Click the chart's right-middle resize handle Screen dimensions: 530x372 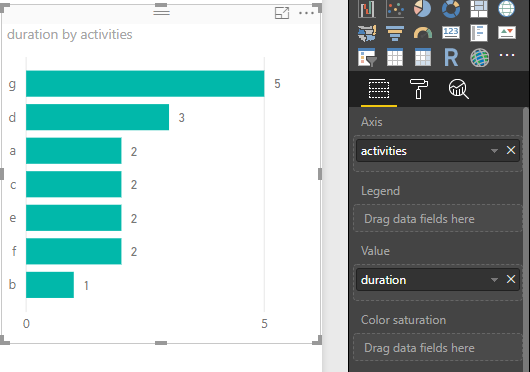(x=320, y=174)
